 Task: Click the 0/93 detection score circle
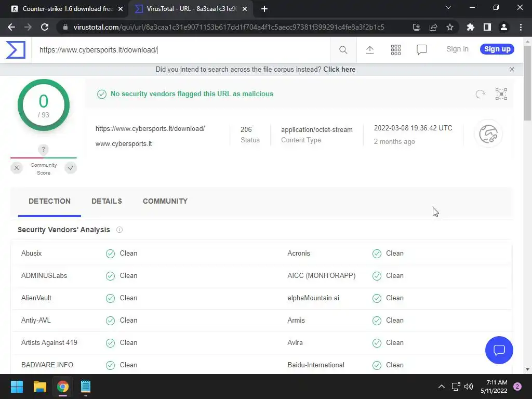click(x=44, y=105)
